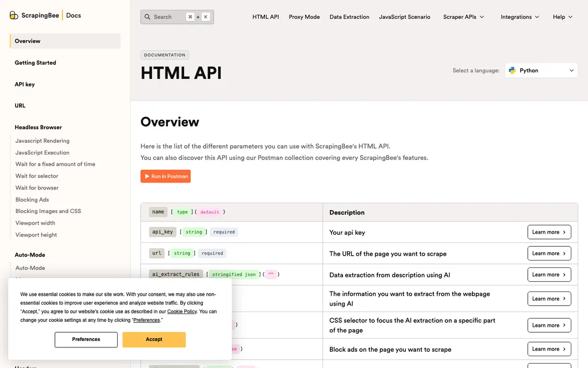Click the inline Preferences link in cookie text

click(147, 320)
